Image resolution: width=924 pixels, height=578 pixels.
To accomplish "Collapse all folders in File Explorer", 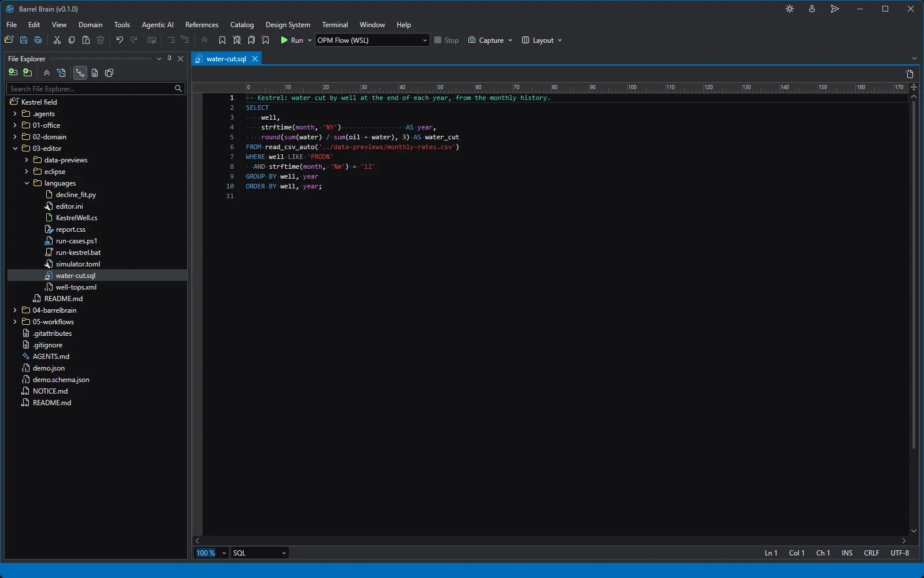I will pos(47,73).
